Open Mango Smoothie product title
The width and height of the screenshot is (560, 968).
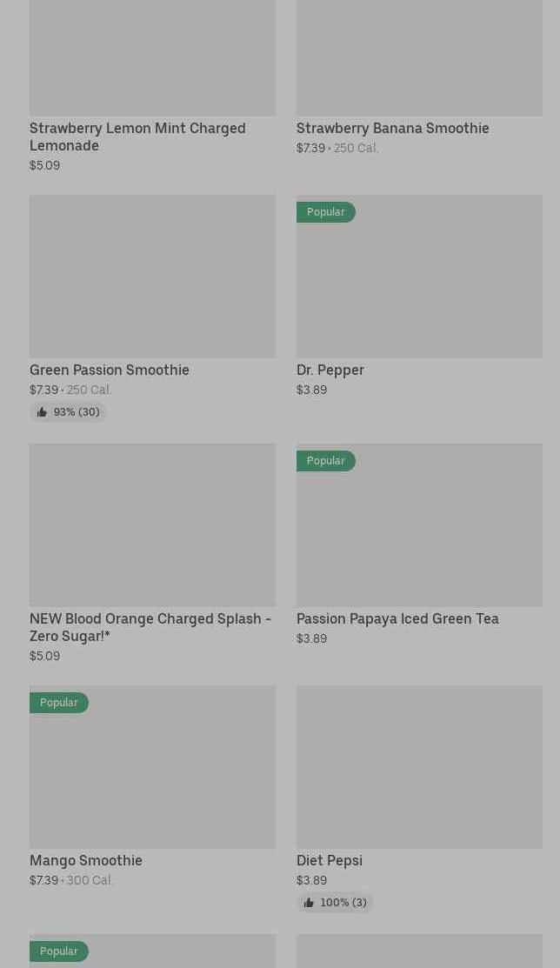coord(86,860)
